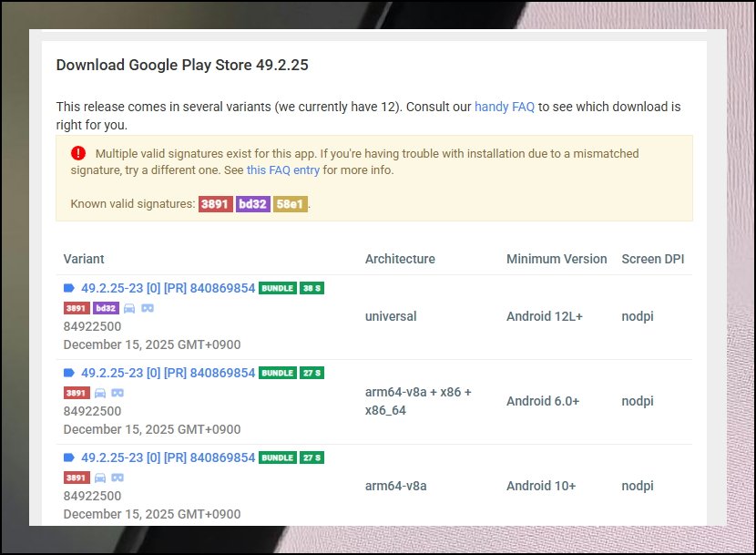Click the 'Android 10+' minimum version cell
The height and width of the screenshot is (555, 756).
tap(541, 486)
